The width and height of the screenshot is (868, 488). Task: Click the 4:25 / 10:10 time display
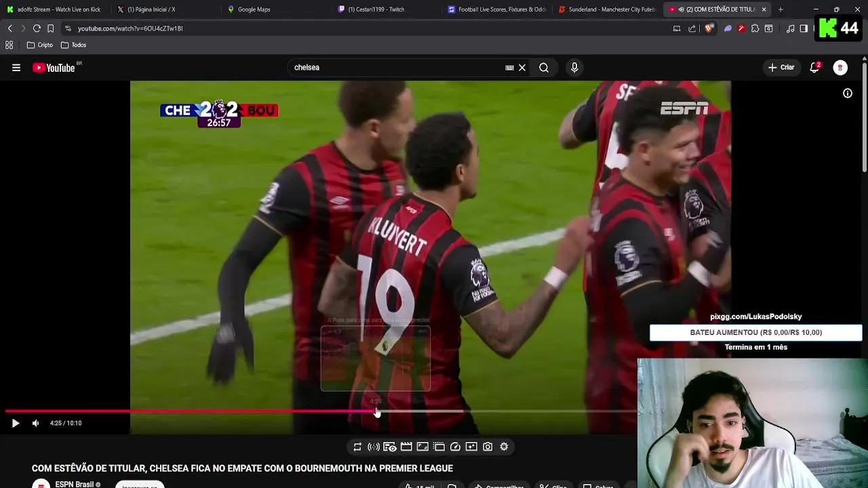coord(66,423)
